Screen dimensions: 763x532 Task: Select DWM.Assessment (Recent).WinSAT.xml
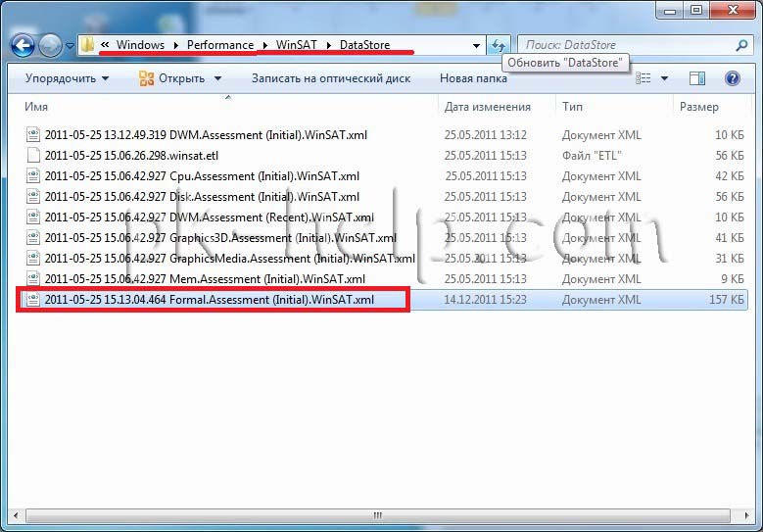coord(210,218)
